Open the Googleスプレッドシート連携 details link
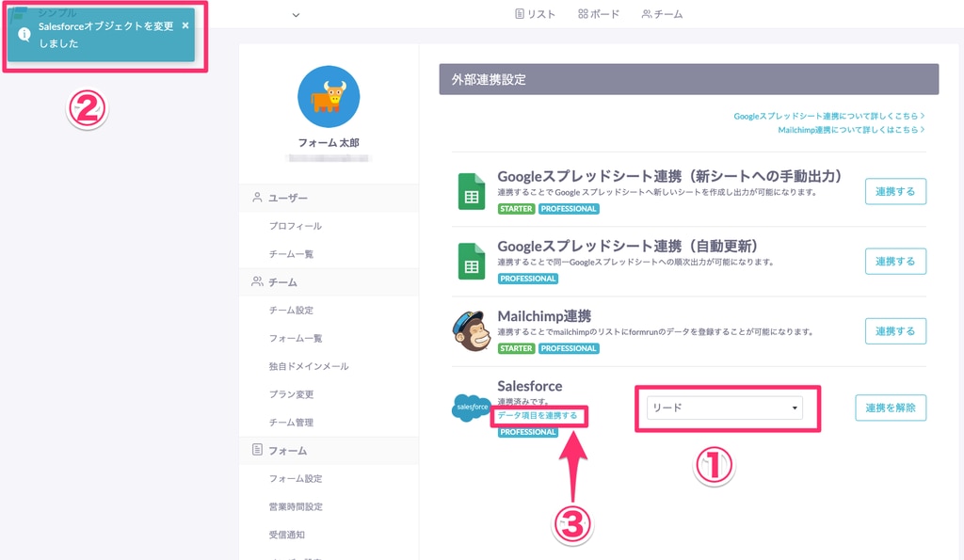The height and width of the screenshot is (560, 964). pos(828,116)
